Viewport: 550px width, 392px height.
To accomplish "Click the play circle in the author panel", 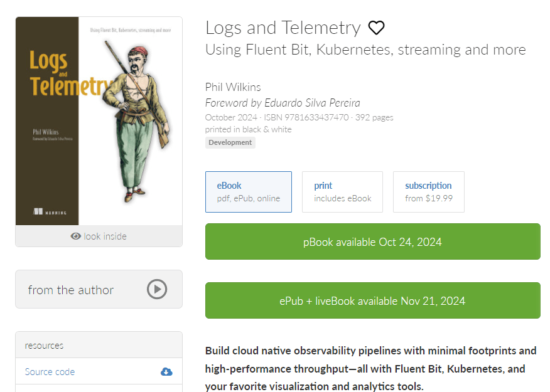I will [156, 289].
